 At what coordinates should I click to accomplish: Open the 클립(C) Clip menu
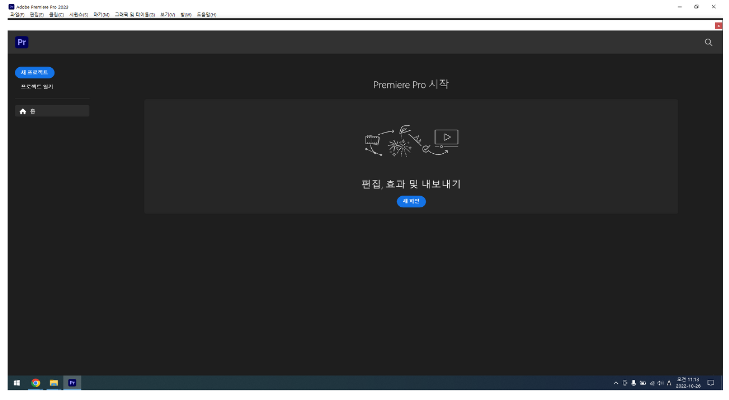56,15
